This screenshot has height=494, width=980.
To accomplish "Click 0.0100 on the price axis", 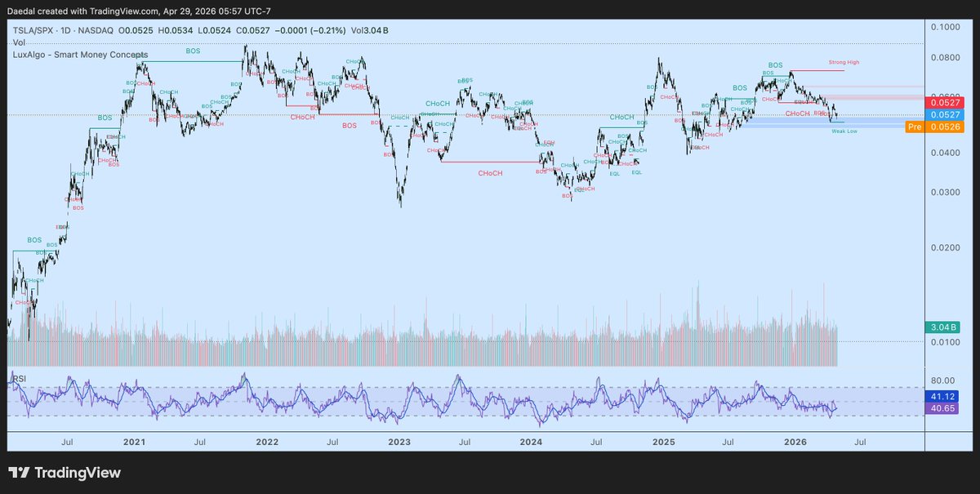I will [x=944, y=342].
